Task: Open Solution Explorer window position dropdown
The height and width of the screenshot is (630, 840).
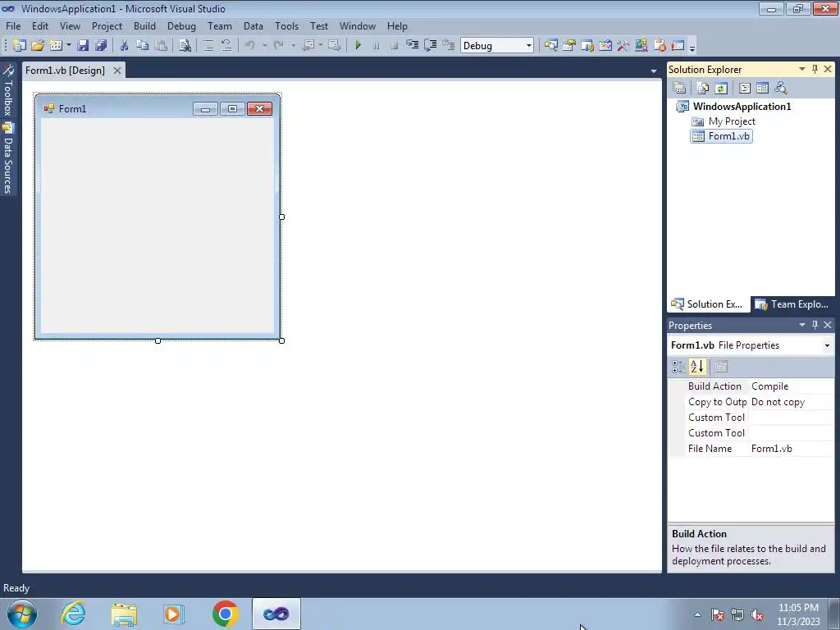Action: pos(802,69)
